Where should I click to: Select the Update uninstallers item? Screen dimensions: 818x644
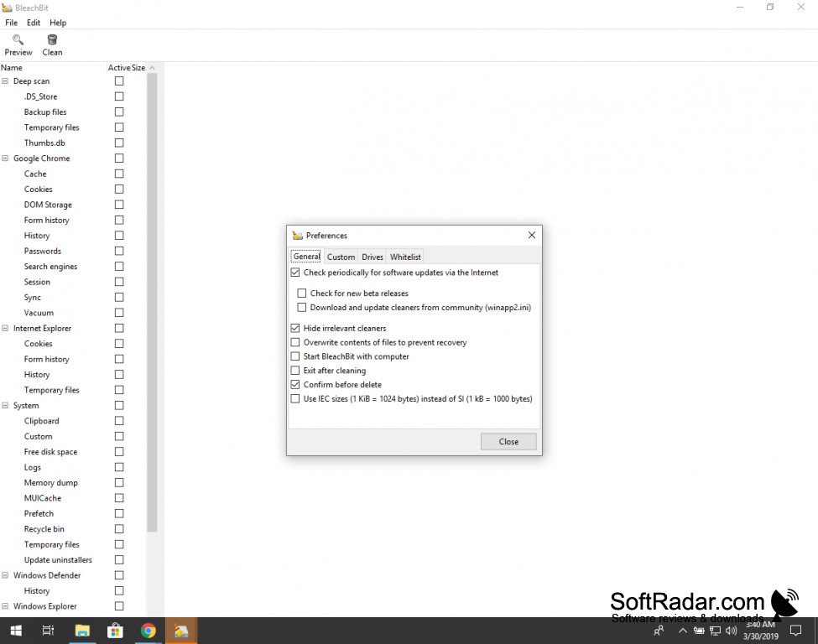coord(58,560)
